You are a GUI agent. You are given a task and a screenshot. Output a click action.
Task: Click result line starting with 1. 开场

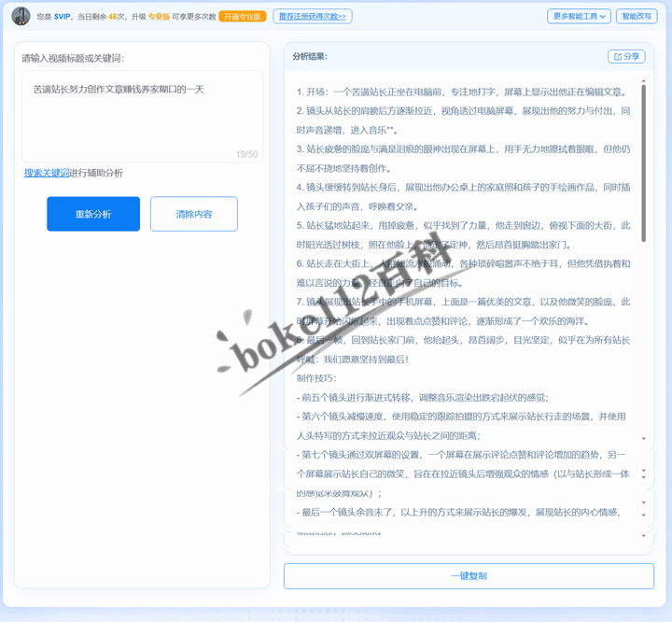(463, 92)
